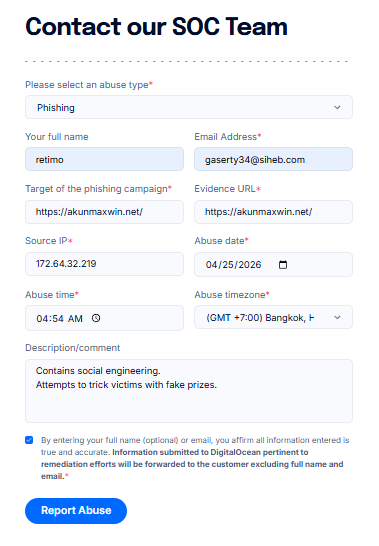Screen dimensions: 379x546
Task: Toggle the information accuracy affirmation checkbox
Action: pyautogui.click(x=29, y=440)
